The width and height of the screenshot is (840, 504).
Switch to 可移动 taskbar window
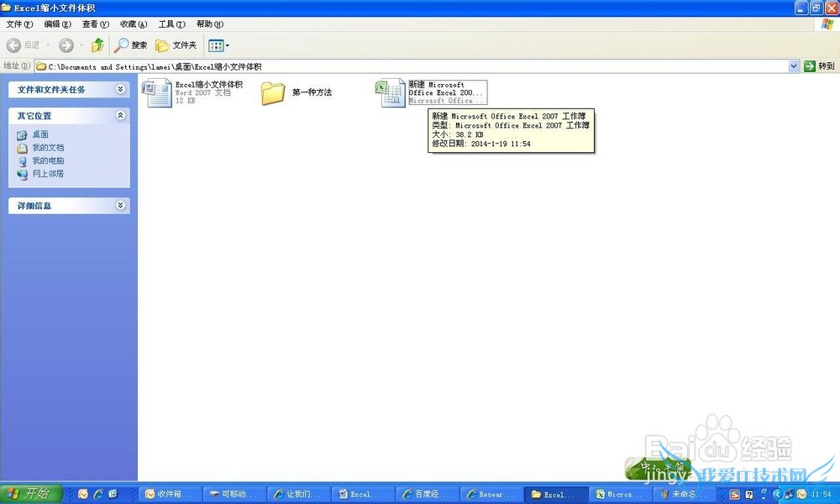pos(234,494)
